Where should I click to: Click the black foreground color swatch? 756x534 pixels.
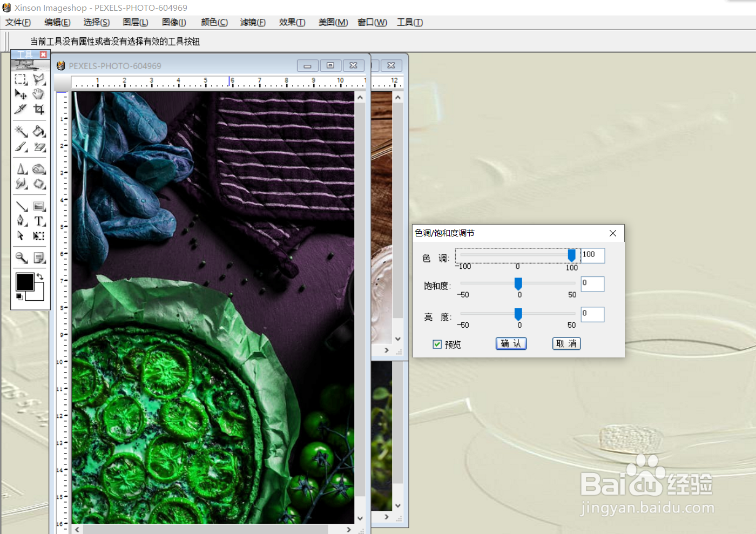(24, 281)
